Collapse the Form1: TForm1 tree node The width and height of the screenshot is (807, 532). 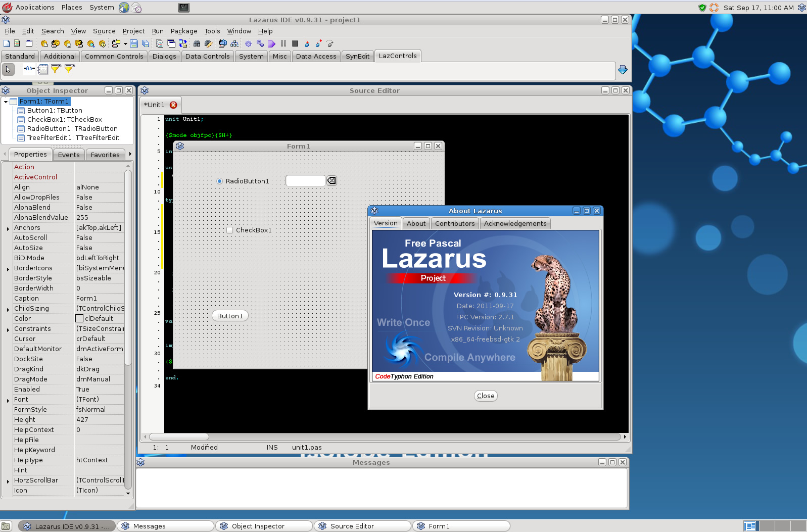(6, 102)
